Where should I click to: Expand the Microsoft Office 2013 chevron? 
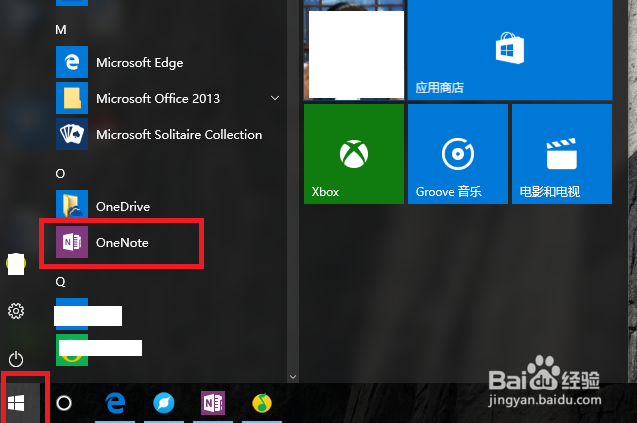275,98
